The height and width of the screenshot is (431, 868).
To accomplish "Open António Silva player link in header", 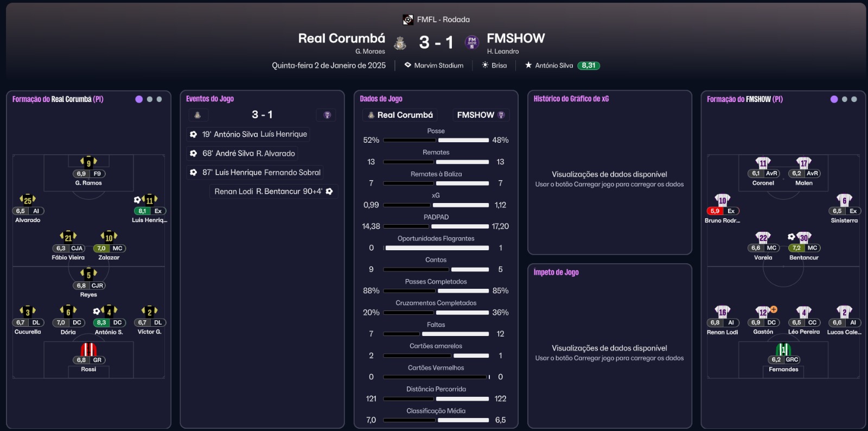I will [x=554, y=65].
